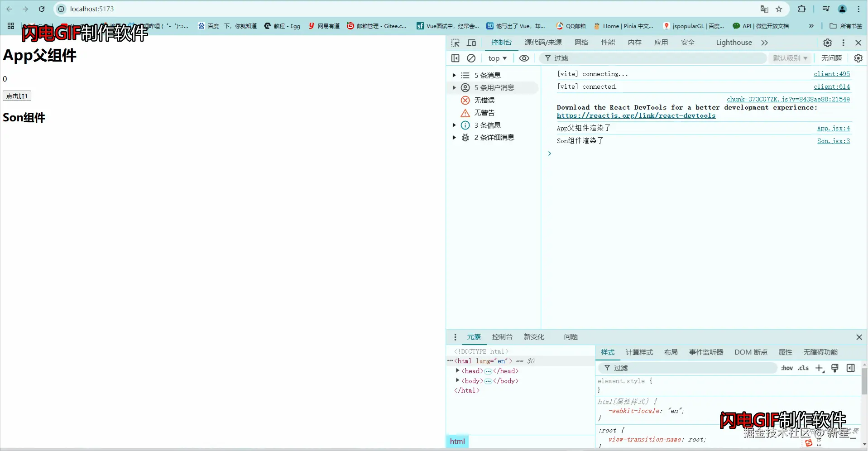Viewport: 868px width, 451px height.
Task: Toggle the device emulation toolbar
Action: [471, 43]
